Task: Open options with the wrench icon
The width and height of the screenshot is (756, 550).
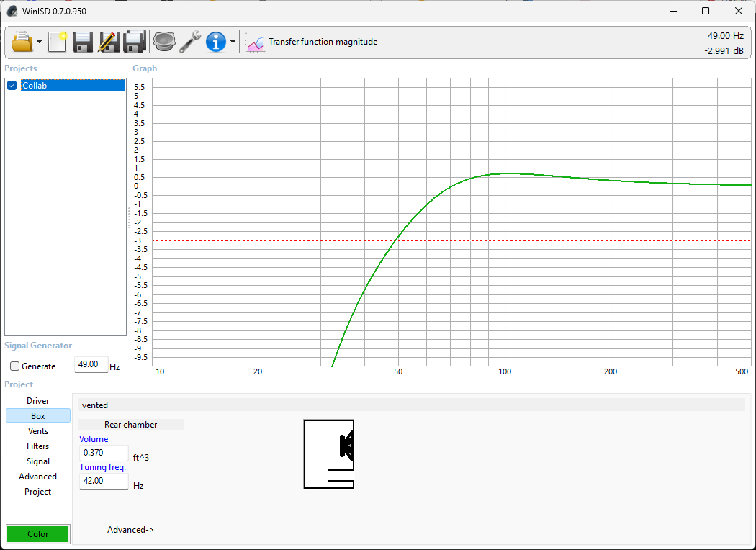Action: coord(190,42)
